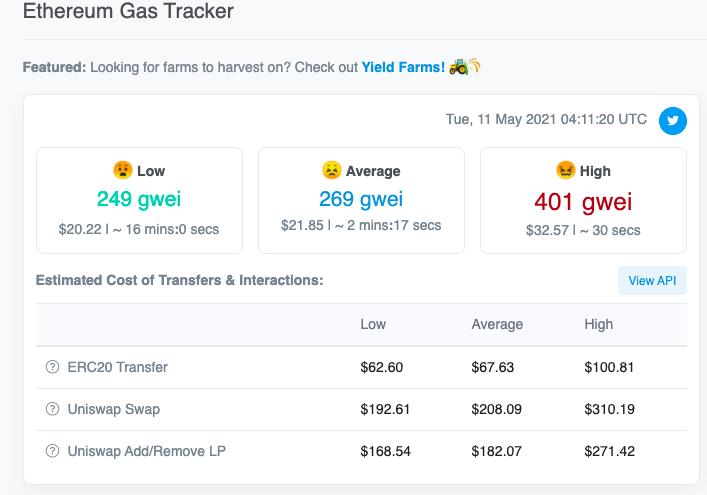The height and width of the screenshot is (495, 707).
Task: Click help icon beside ERC20 Transfer
Action: [x=53, y=367]
